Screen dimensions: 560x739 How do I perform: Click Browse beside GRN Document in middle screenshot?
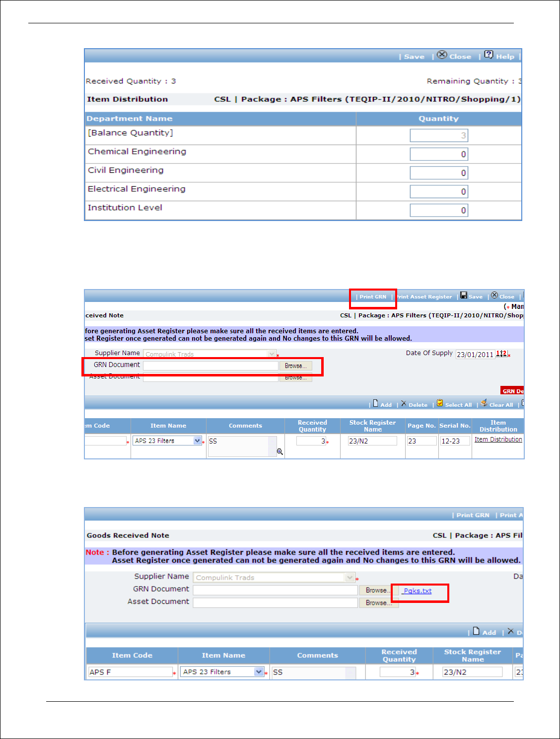tap(295, 366)
